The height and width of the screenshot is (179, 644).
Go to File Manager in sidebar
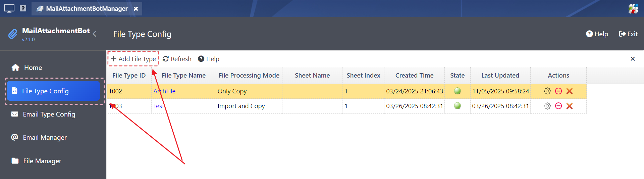42,161
